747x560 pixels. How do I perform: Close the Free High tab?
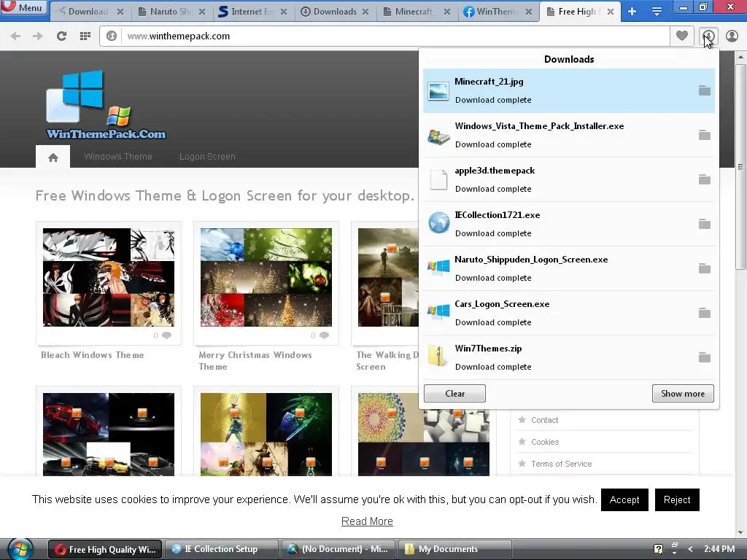[x=611, y=12]
